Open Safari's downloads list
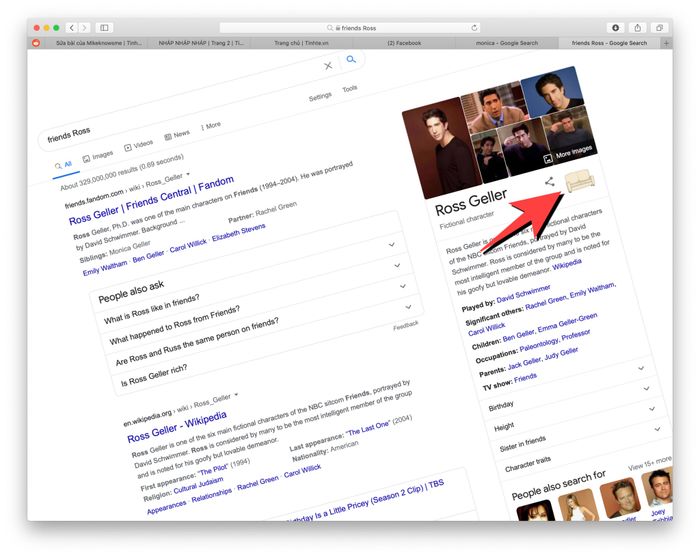 (x=616, y=28)
